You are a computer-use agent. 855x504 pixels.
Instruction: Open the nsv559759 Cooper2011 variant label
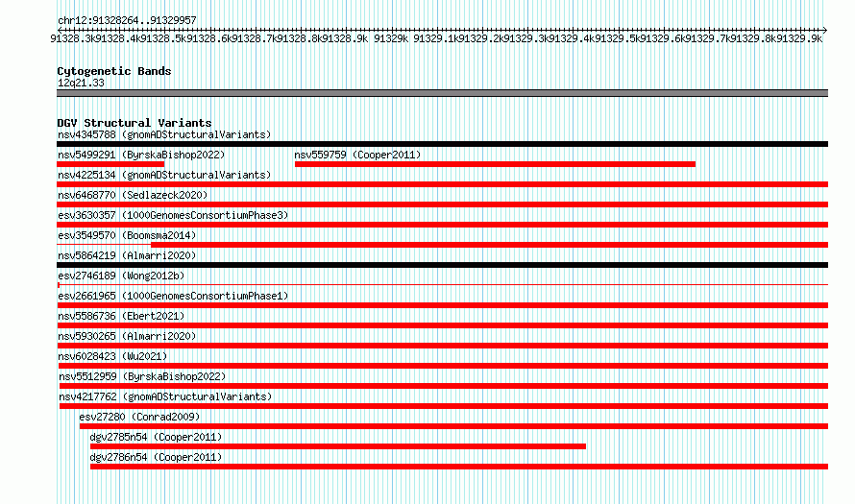pyautogui.click(x=357, y=155)
